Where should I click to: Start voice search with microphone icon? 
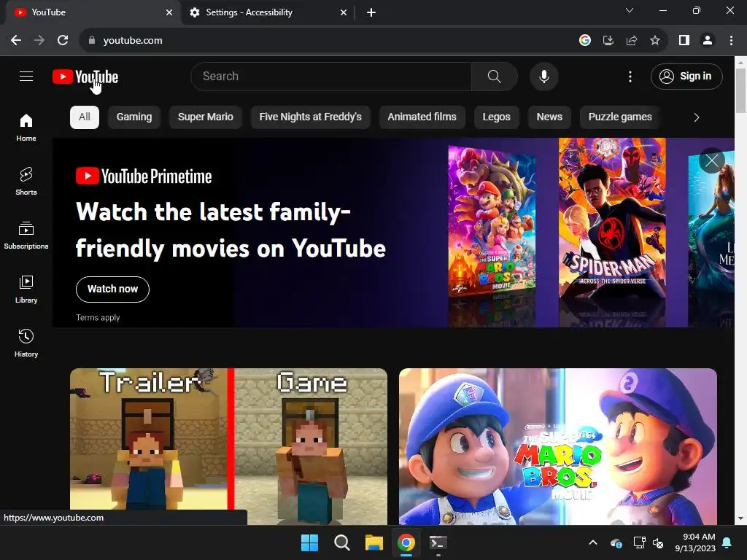pyautogui.click(x=543, y=76)
